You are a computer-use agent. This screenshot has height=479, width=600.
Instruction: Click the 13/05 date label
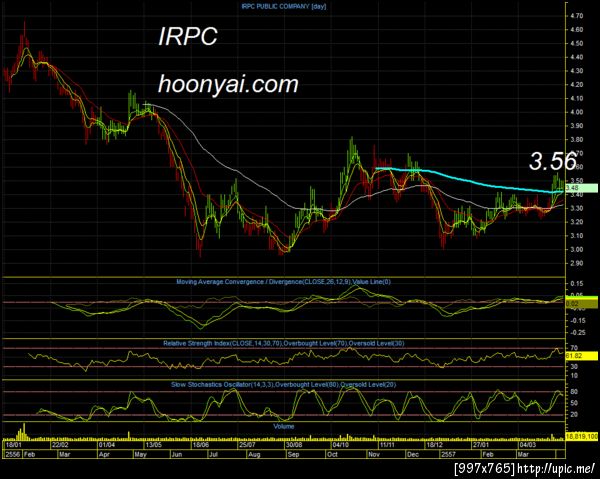(153, 445)
